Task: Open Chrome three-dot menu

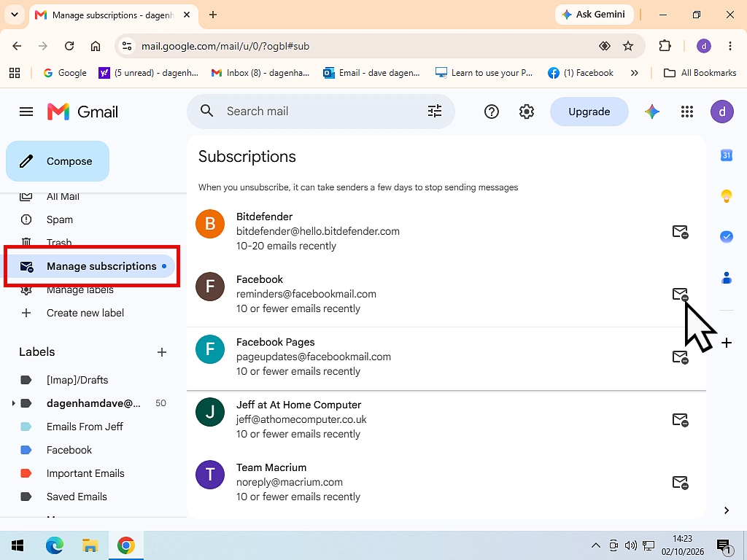Action: point(729,46)
